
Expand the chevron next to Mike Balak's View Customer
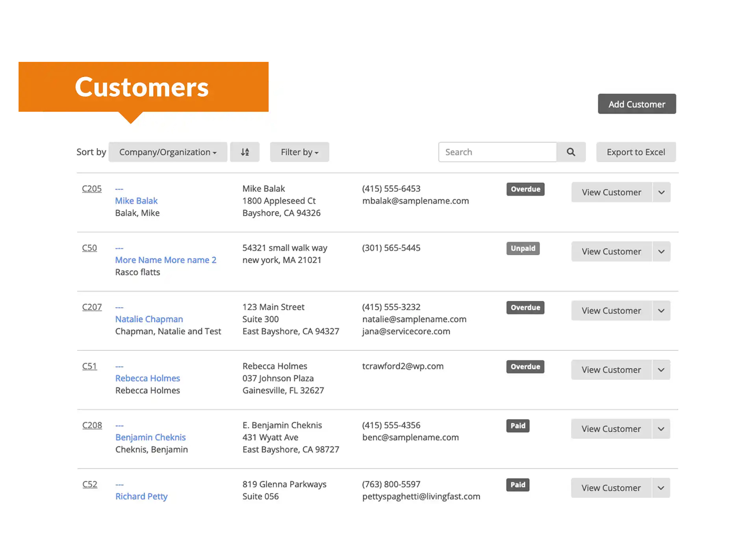tap(661, 192)
